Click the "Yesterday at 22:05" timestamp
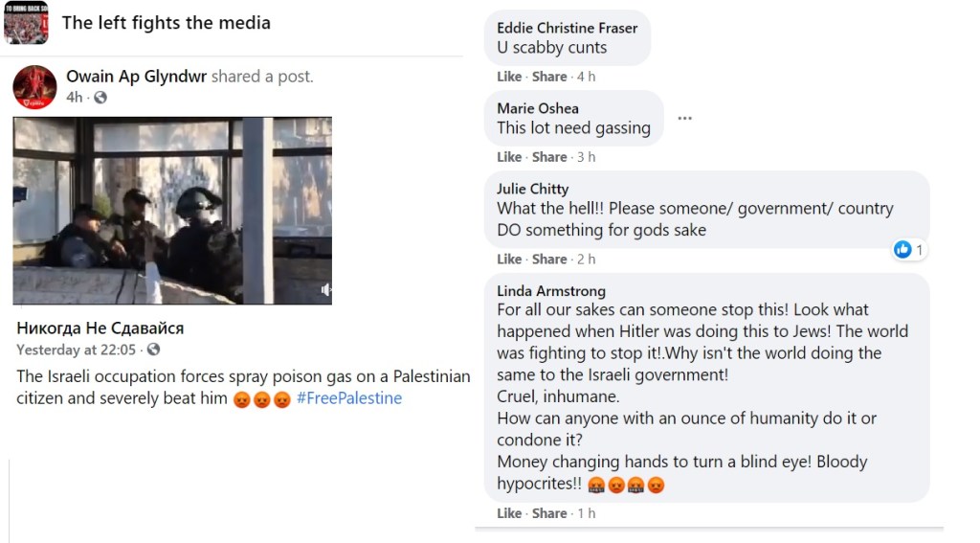 pyautogui.click(x=77, y=351)
